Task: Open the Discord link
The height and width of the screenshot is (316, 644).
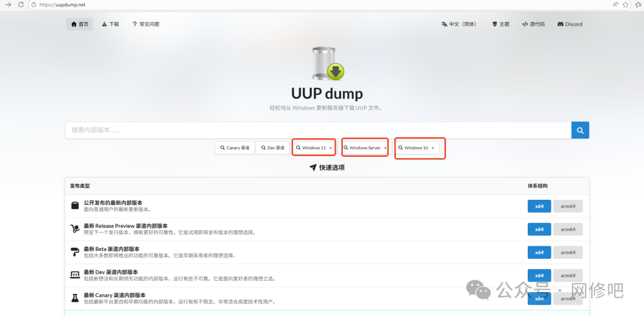Action: tap(569, 24)
